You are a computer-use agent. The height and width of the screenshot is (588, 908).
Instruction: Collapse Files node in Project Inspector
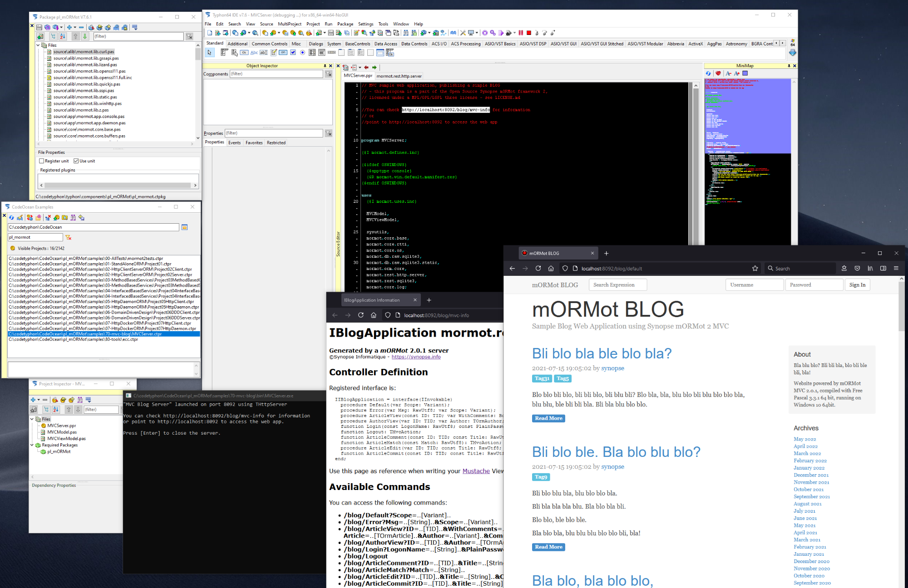pos(32,419)
